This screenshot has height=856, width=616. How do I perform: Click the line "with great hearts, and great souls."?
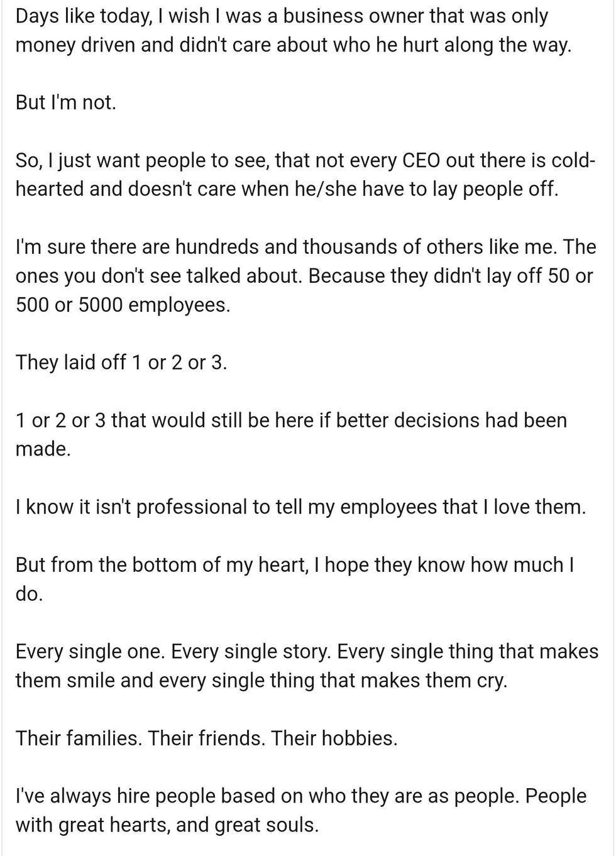point(167,825)
